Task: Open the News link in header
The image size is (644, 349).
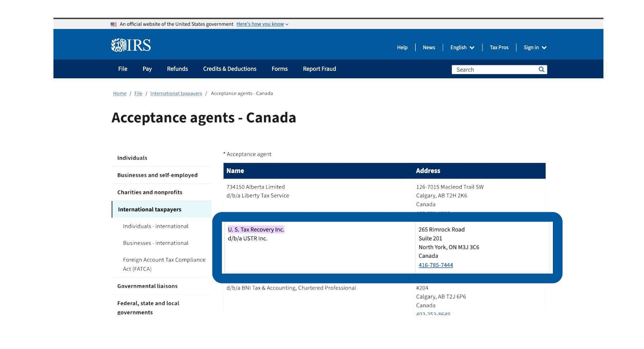Action: pyautogui.click(x=429, y=47)
